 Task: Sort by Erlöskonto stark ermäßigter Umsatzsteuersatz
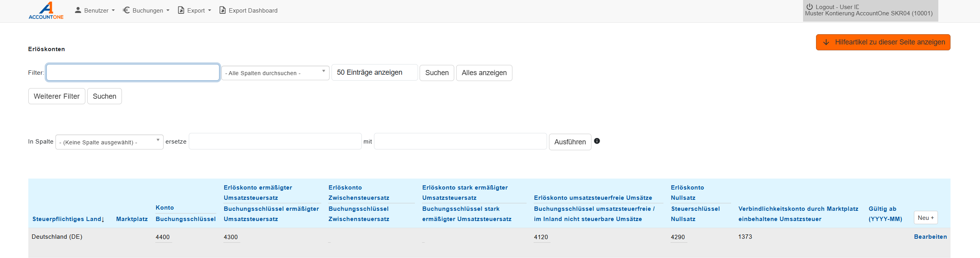[465, 193]
